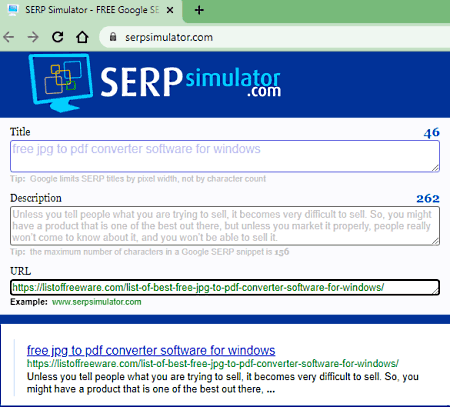Click the Description field label
The height and width of the screenshot is (407, 450).
[36, 198]
